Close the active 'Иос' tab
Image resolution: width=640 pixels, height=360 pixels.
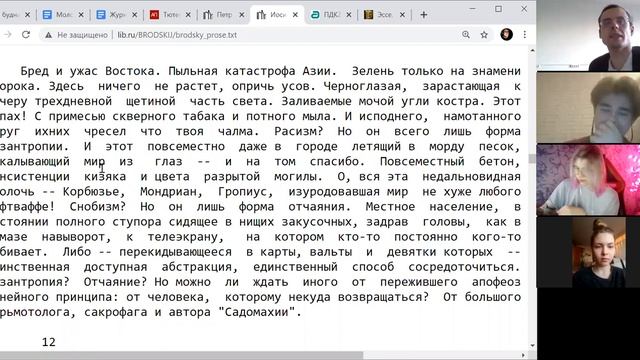pos(295,15)
